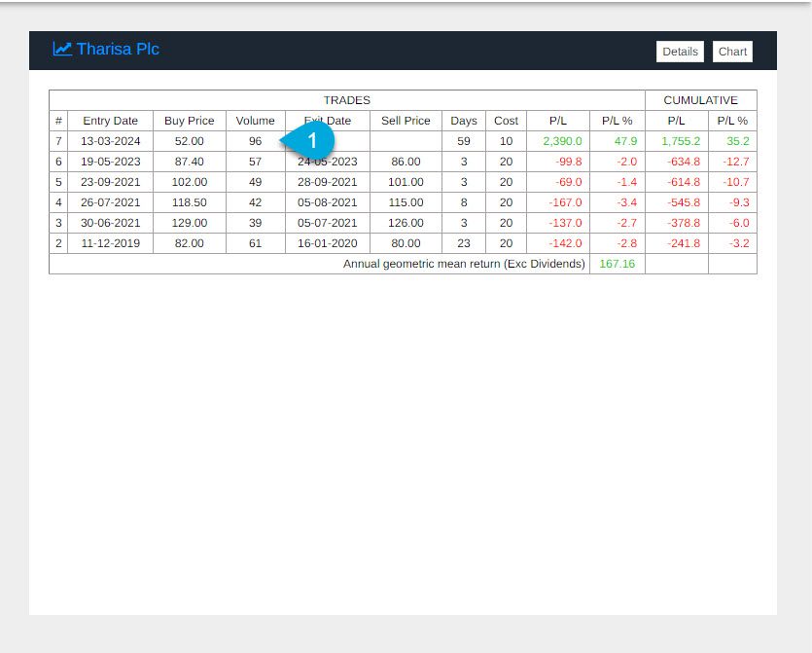Open the Tharisa Plc title link
Image resolution: width=812 pixels, height=653 pixels.
coord(117,49)
